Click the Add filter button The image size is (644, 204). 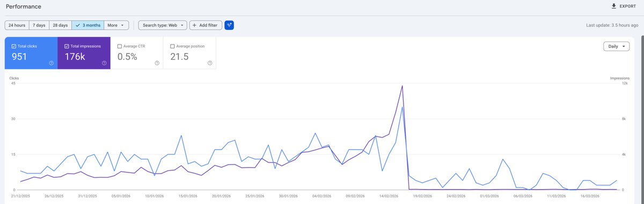coord(205,25)
